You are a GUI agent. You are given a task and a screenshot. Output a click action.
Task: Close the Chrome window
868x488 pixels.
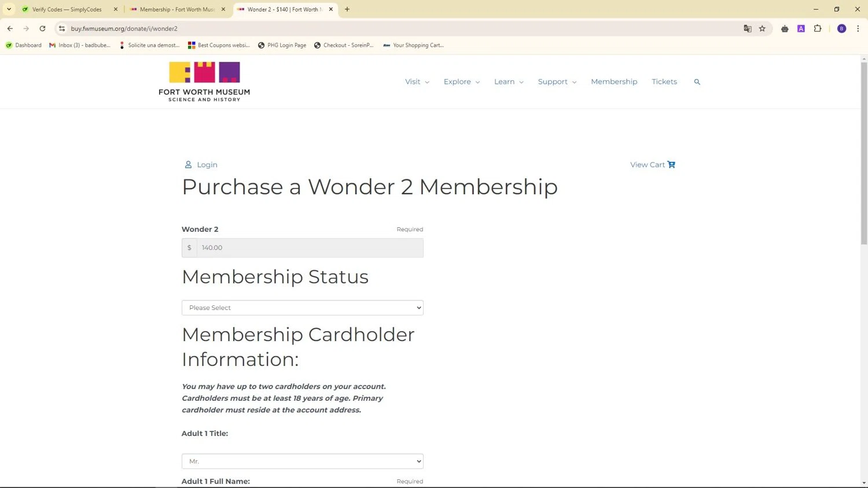point(858,9)
